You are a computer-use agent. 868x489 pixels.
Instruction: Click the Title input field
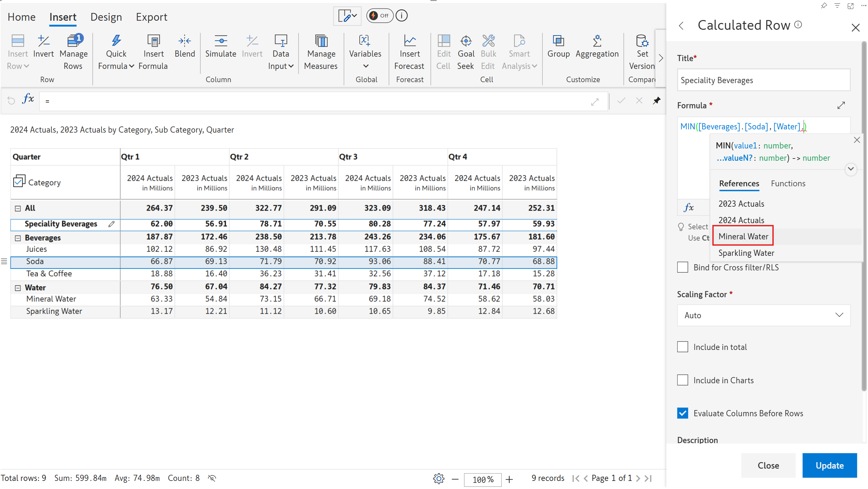(x=763, y=80)
